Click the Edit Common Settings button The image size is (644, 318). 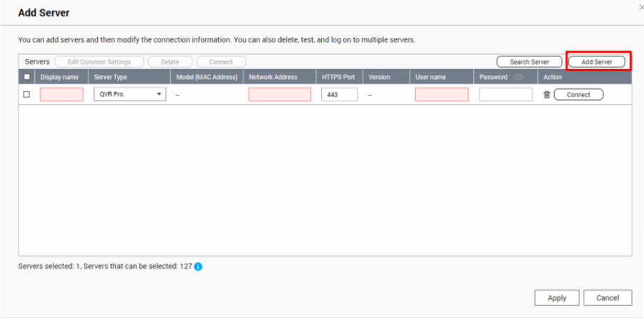(x=100, y=62)
